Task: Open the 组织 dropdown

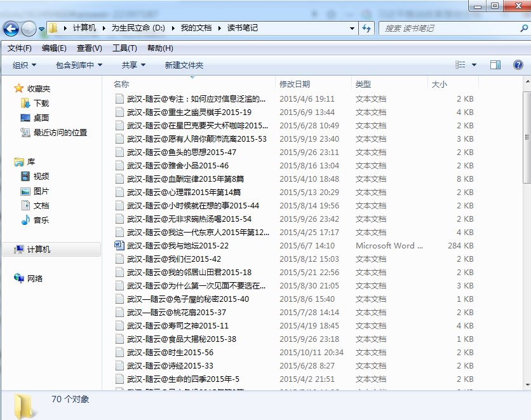Action: (24, 65)
